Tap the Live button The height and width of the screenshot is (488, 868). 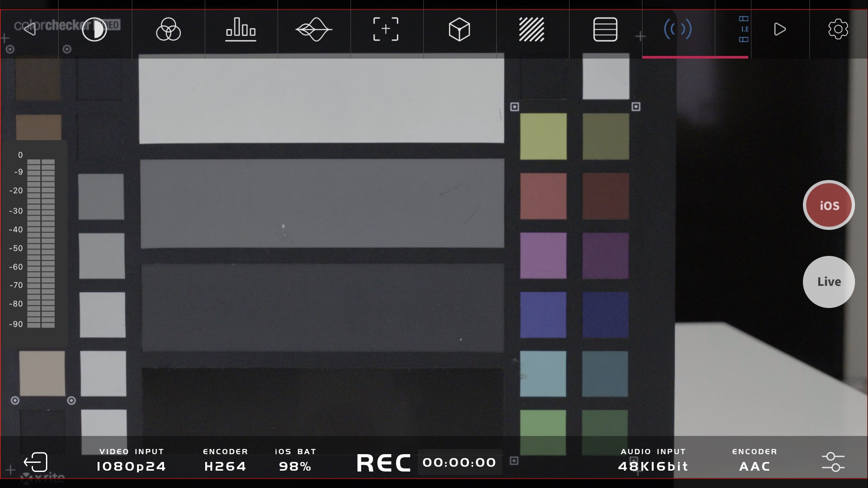click(829, 282)
